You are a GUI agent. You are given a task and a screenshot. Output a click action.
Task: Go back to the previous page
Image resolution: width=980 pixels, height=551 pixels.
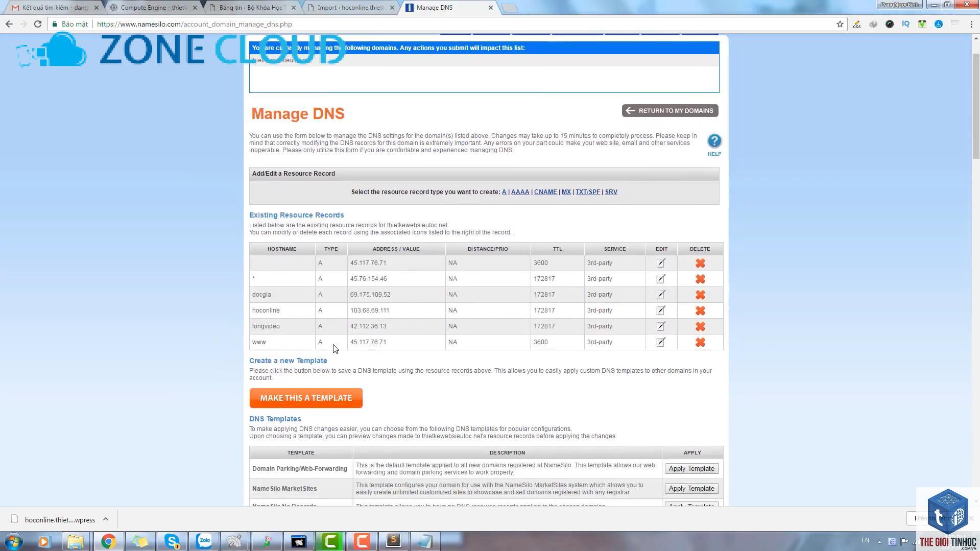click(x=9, y=24)
